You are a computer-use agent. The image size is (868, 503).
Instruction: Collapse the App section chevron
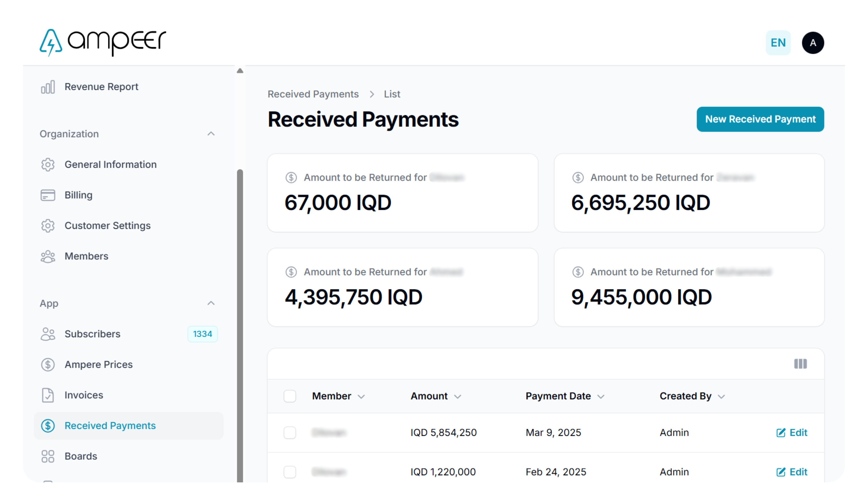click(x=211, y=303)
